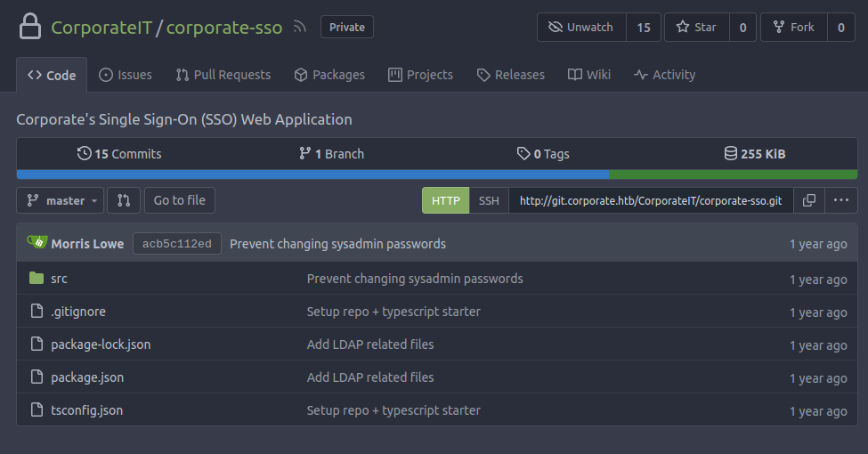This screenshot has height=454, width=868.
Task: Fork this repository
Action: [793, 28]
